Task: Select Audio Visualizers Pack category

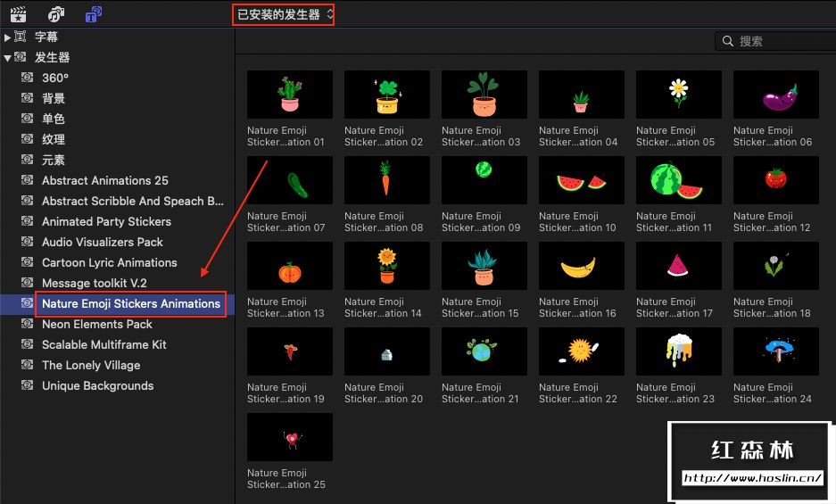Action: click(117, 242)
